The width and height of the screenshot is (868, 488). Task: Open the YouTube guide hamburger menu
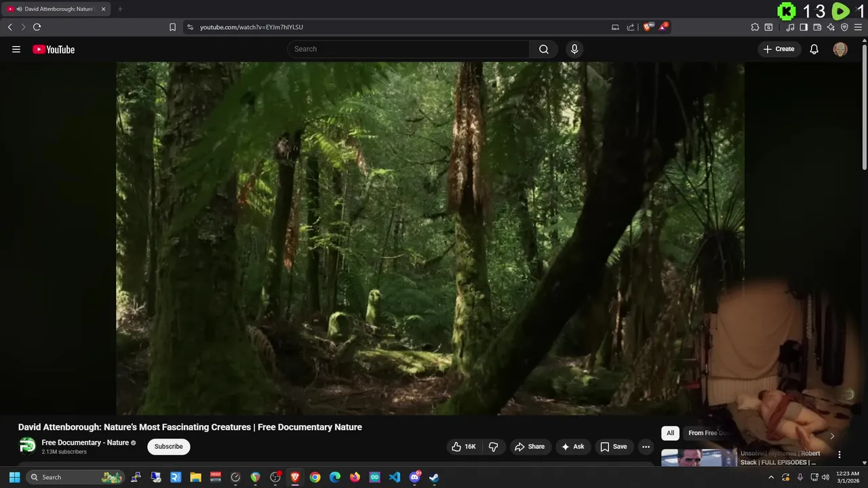pyautogui.click(x=16, y=49)
